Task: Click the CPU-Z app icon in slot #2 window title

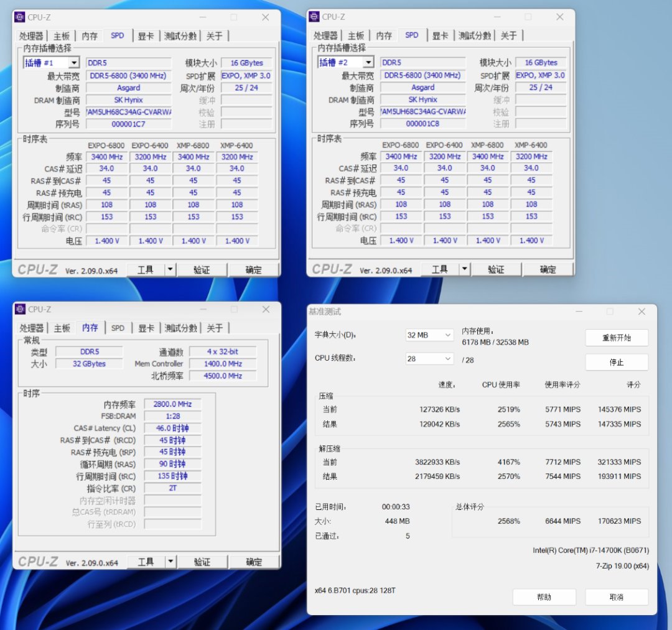Action: [x=314, y=17]
